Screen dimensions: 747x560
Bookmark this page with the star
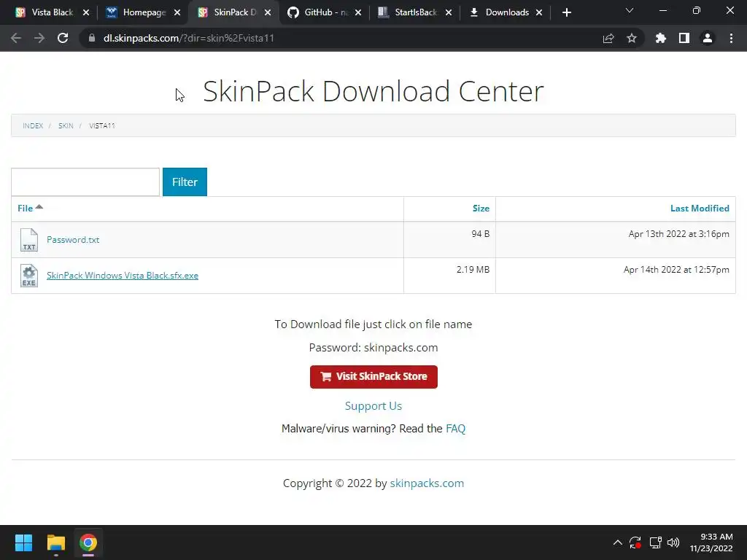pyautogui.click(x=632, y=38)
